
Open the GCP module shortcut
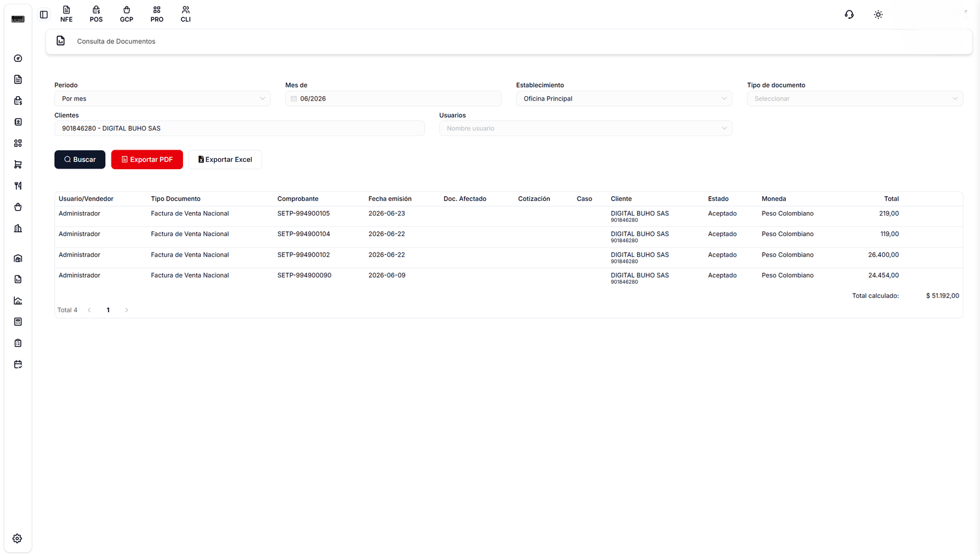127,14
